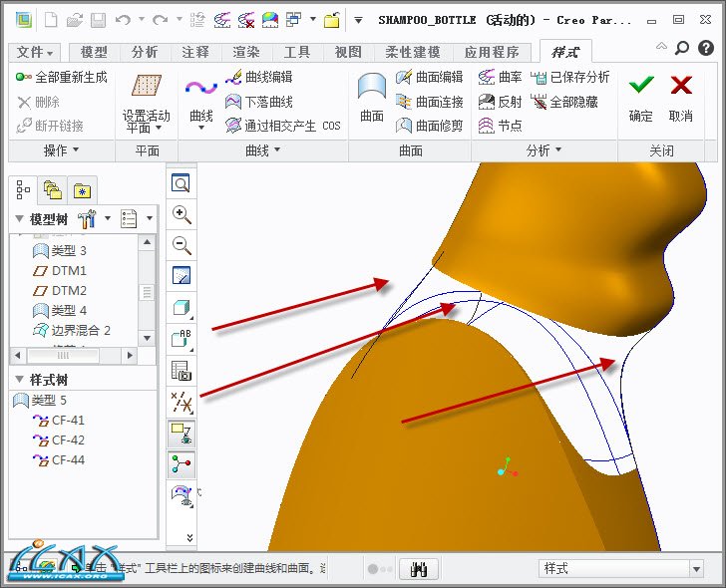Toggle the datum display filters icon
Image resolution: width=726 pixels, height=588 pixels.
coord(181,402)
